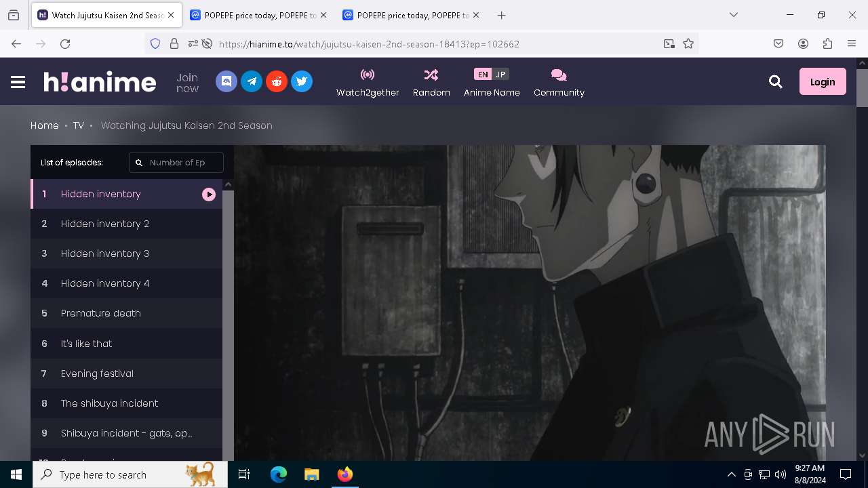Open a new browser tab
Screen dimensions: 868x488
click(x=501, y=15)
